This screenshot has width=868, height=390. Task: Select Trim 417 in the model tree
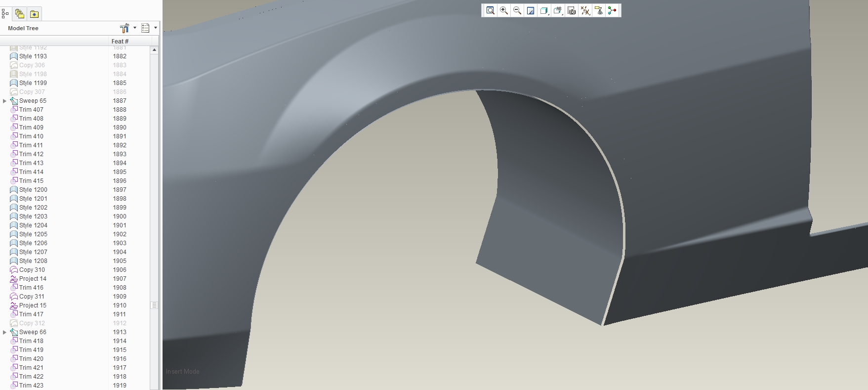pyautogui.click(x=31, y=314)
